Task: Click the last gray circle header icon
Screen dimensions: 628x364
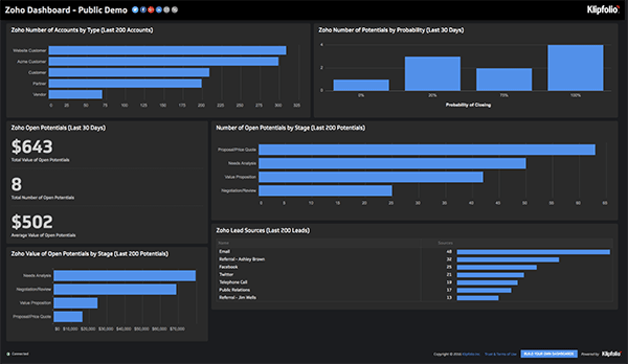Action: [174, 10]
